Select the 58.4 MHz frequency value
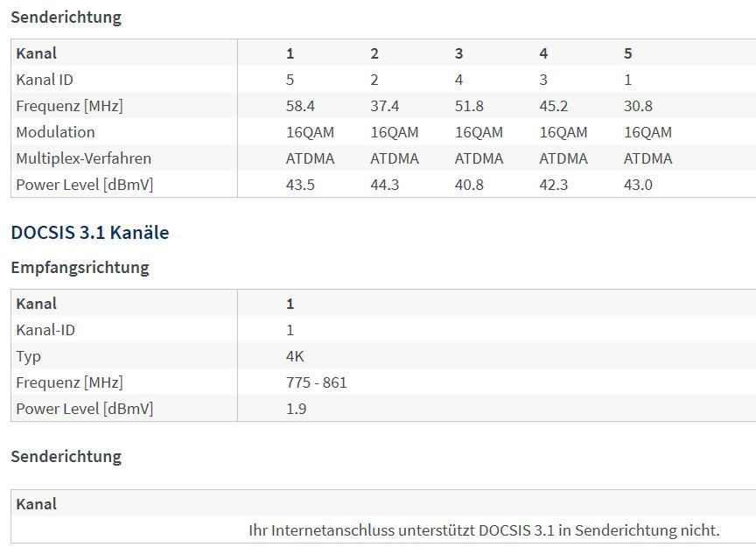The width and height of the screenshot is (756, 554). click(x=300, y=106)
